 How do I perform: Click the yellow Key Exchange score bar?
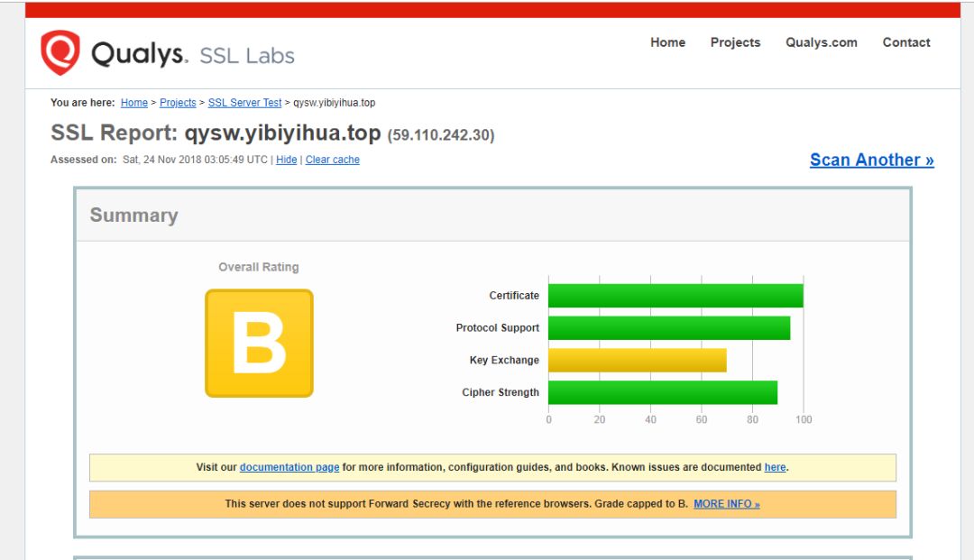(638, 360)
